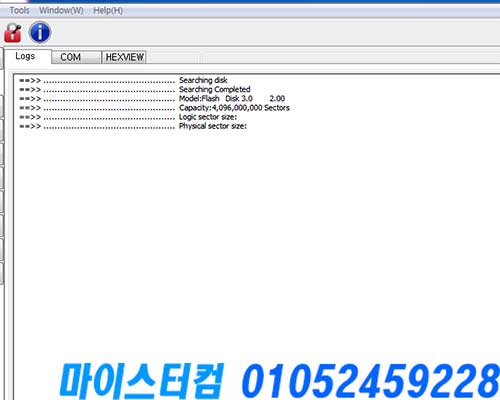Open the Help(H) menu

point(108,11)
